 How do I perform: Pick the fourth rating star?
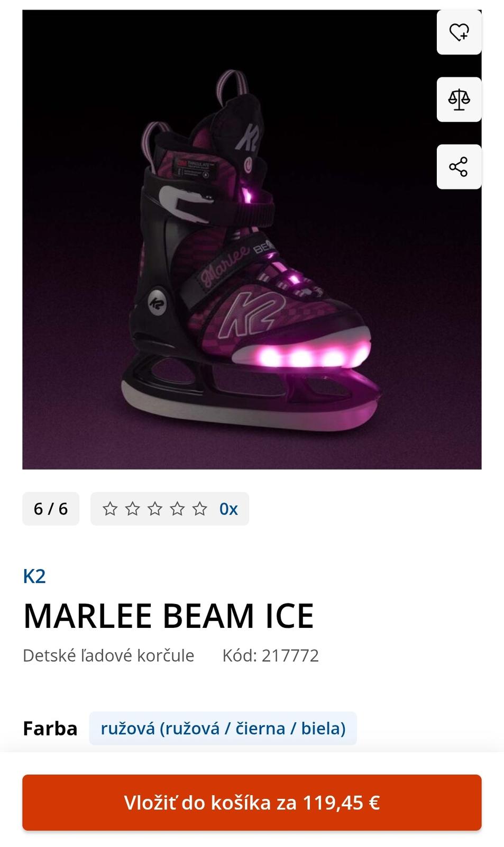177,509
